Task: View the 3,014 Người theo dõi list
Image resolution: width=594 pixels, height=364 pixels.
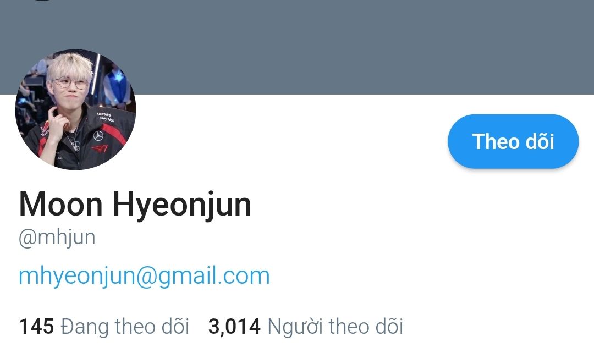Action: 305,327
